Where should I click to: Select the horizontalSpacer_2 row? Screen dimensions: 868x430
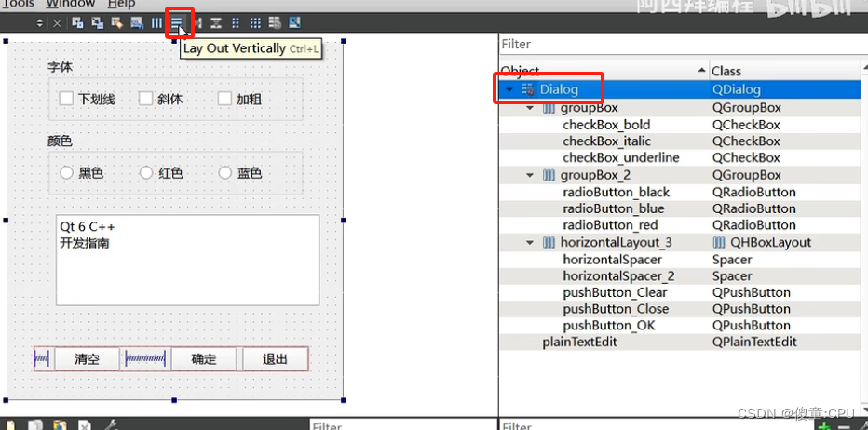click(681, 276)
